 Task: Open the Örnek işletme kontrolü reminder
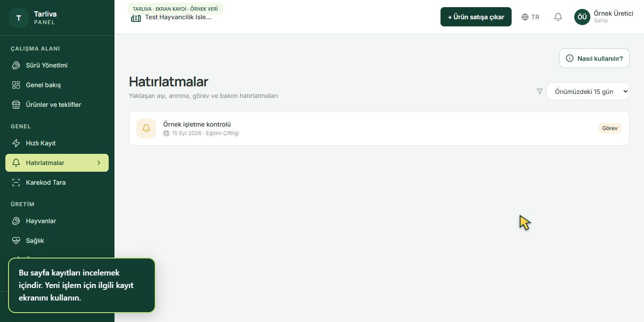click(x=379, y=128)
